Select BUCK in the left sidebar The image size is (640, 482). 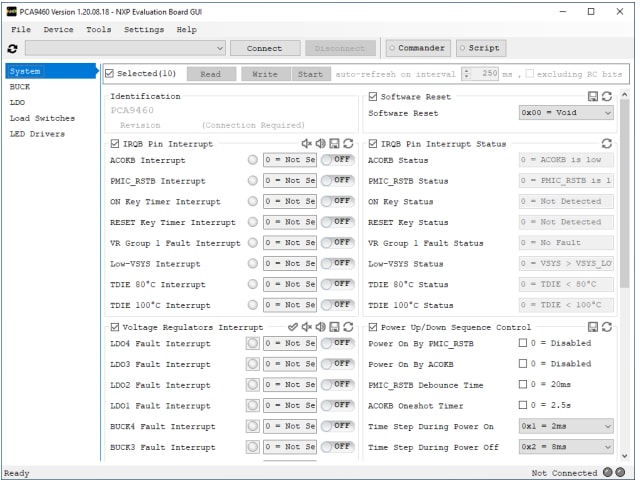pyautogui.click(x=20, y=87)
